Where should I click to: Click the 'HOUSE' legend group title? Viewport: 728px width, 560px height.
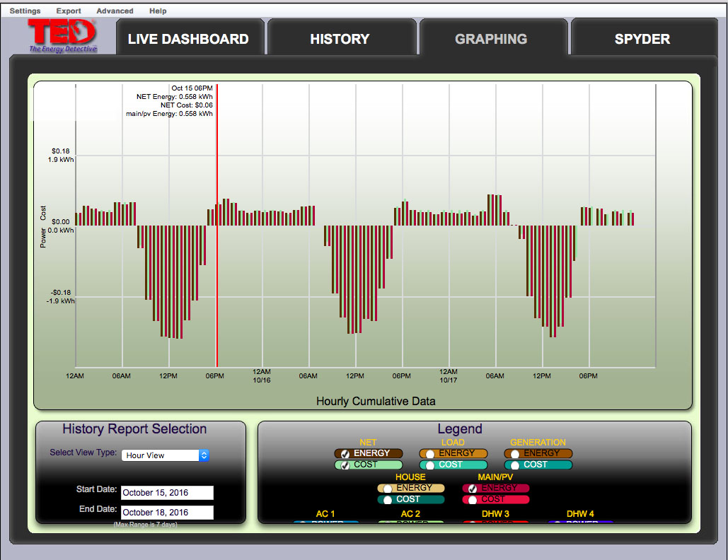point(410,477)
